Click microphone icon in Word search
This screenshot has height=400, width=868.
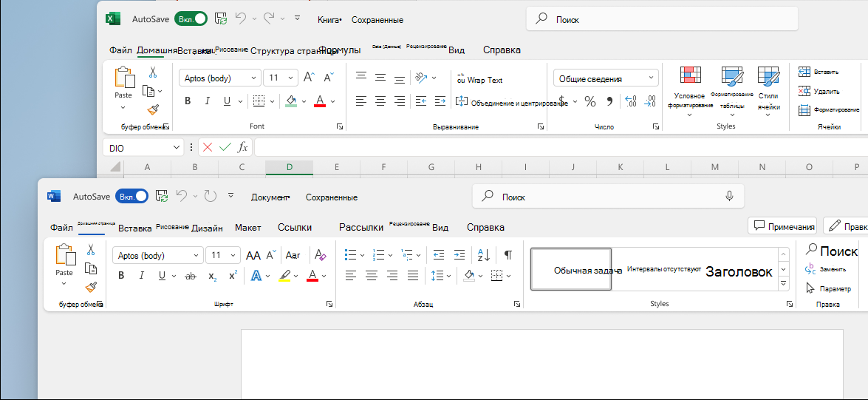point(730,196)
